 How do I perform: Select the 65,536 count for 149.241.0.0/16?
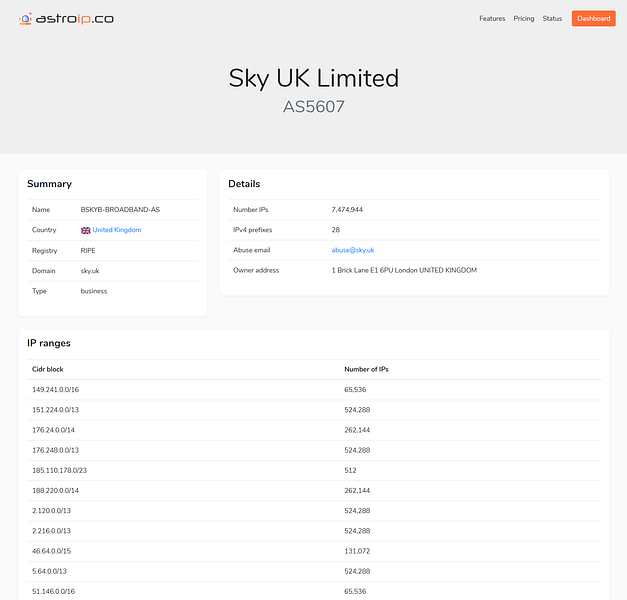pos(355,390)
